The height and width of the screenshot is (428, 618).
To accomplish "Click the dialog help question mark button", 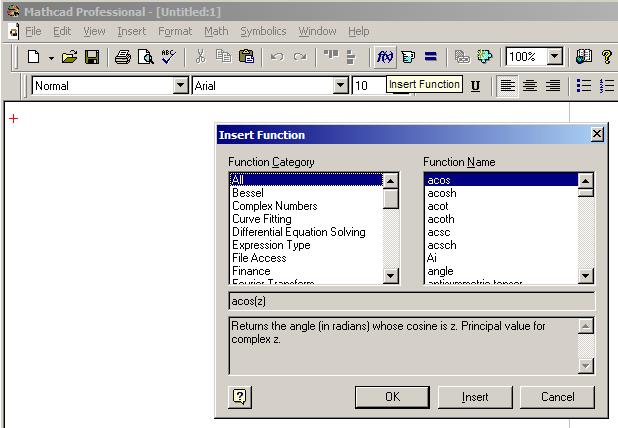I will [x=240, y=397].
